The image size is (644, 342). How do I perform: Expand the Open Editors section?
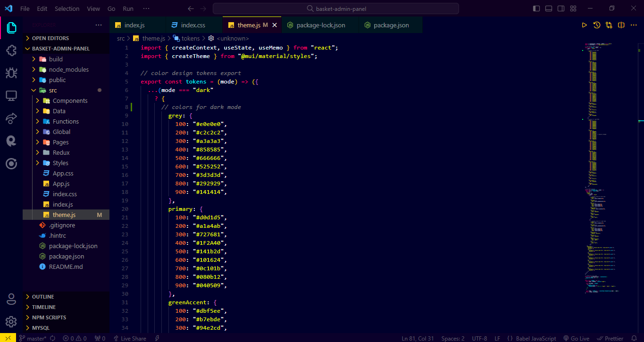pos(66,38)
